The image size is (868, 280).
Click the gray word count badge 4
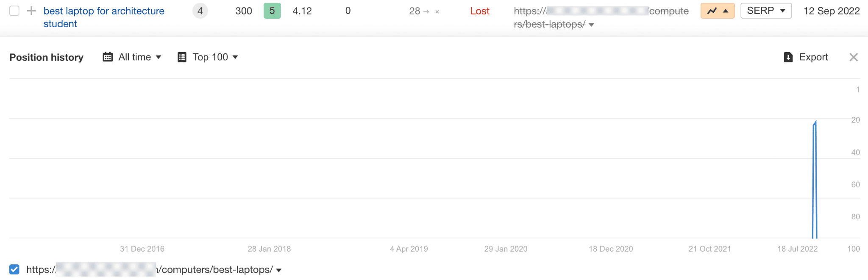pyautogui.click(x=200, y=11)
